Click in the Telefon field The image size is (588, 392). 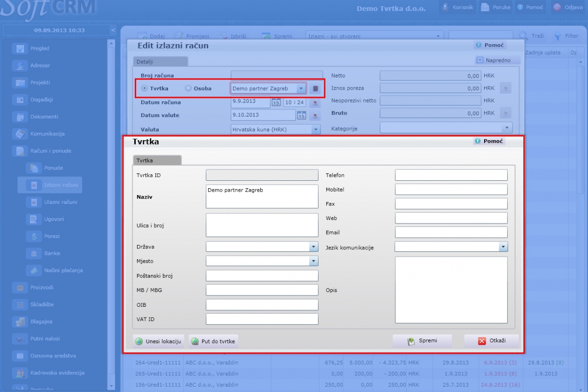[451, 175]
